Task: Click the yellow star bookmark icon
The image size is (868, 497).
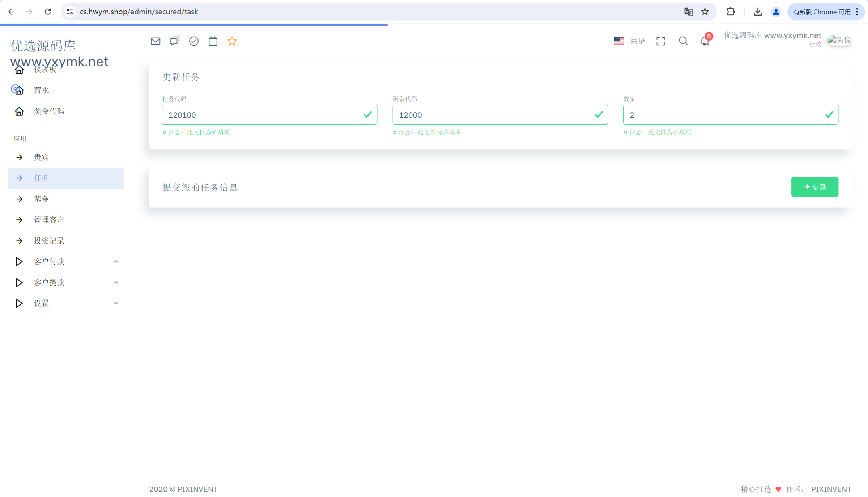Action: (232, 41)
